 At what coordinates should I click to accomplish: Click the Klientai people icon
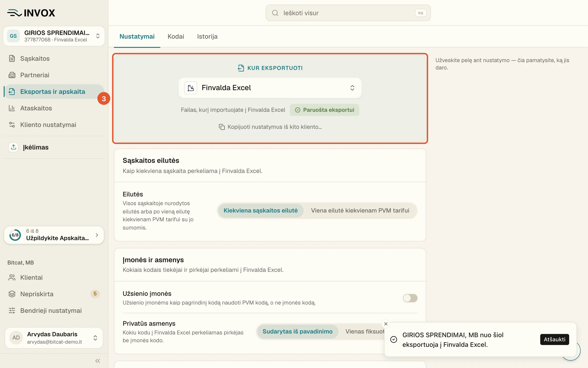[12, 277]
